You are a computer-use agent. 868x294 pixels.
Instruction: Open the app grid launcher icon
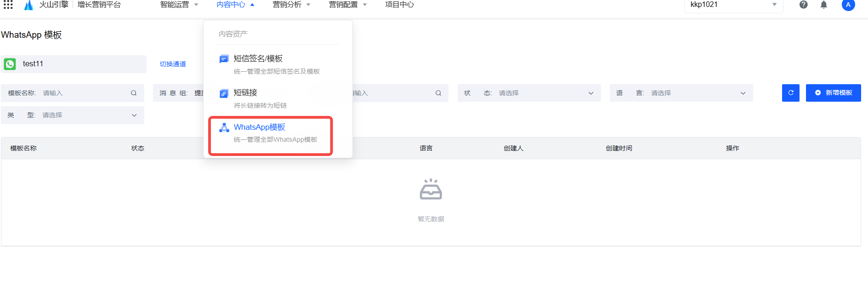point(8,5)
